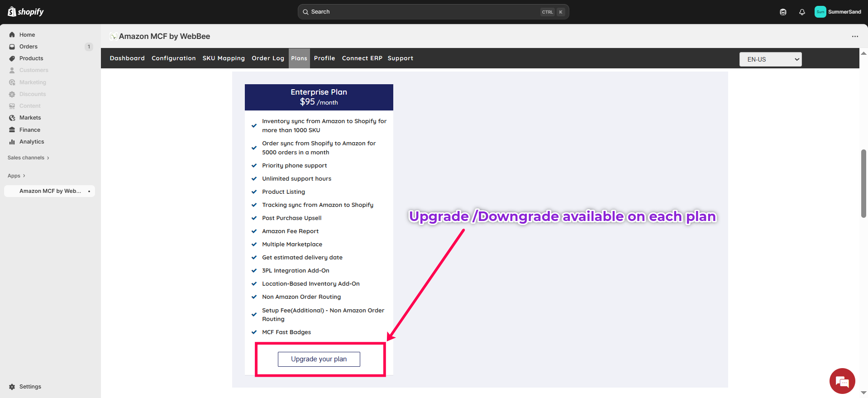Open Orders from the sidebar
868x398 pixels.
pos(29,47)
